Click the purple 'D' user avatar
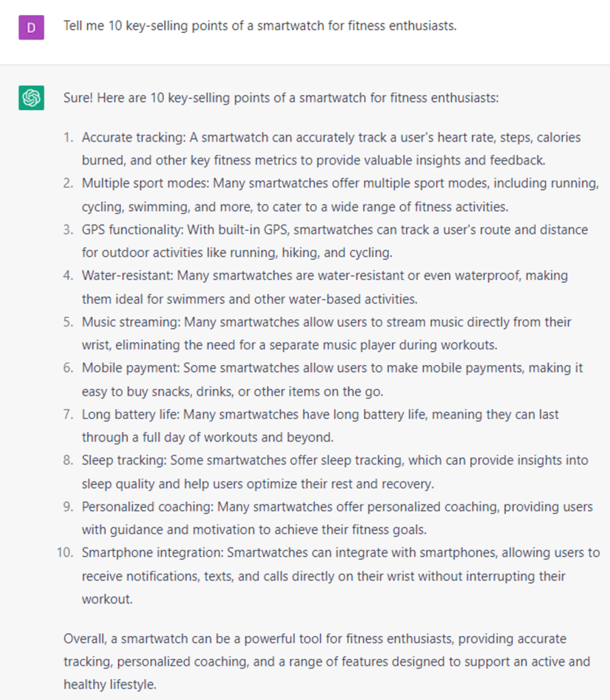Image resolution: width=610 pixels, height=700 pixels. [x=31, y=27]
